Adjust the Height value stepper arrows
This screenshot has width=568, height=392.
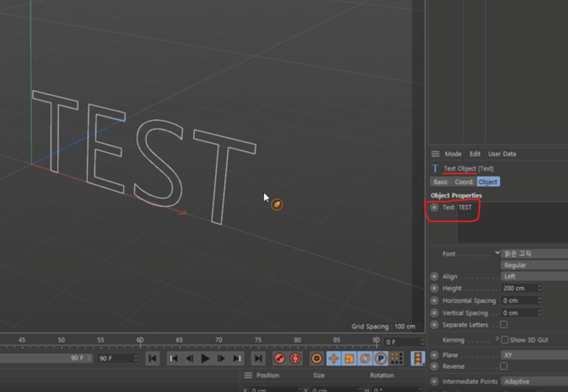pyautogui.click(x=539, y=288)
